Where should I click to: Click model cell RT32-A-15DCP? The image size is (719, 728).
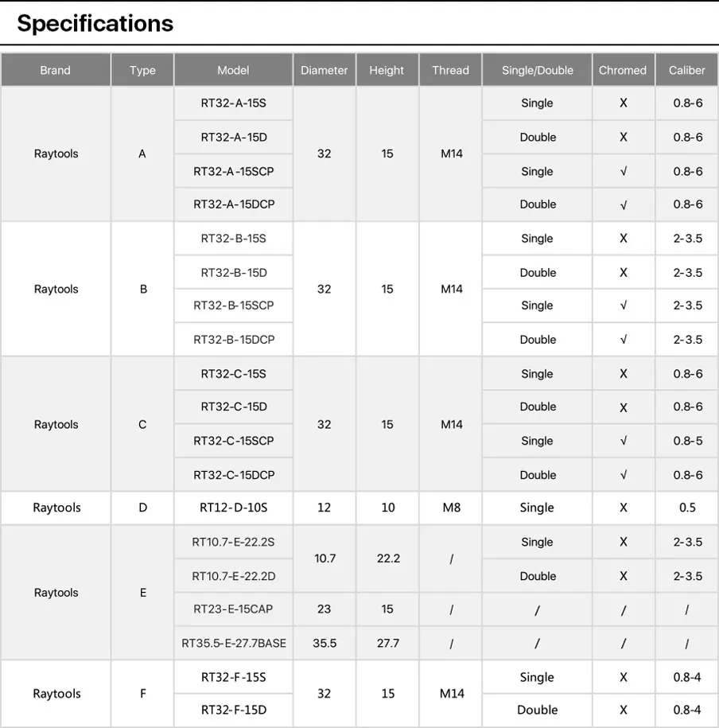coord(234,204)
